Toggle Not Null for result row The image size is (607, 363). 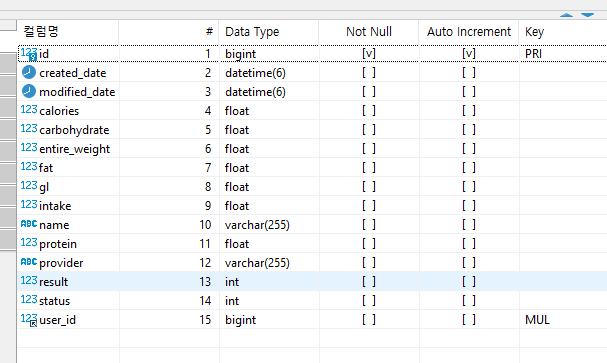click(x=369, y=281)
